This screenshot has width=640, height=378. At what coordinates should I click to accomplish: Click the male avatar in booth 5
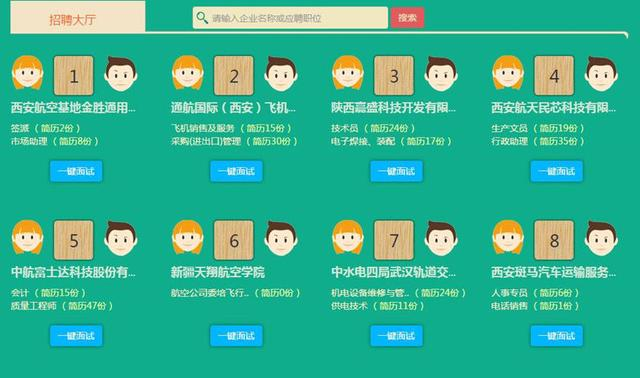coord(121,238)
